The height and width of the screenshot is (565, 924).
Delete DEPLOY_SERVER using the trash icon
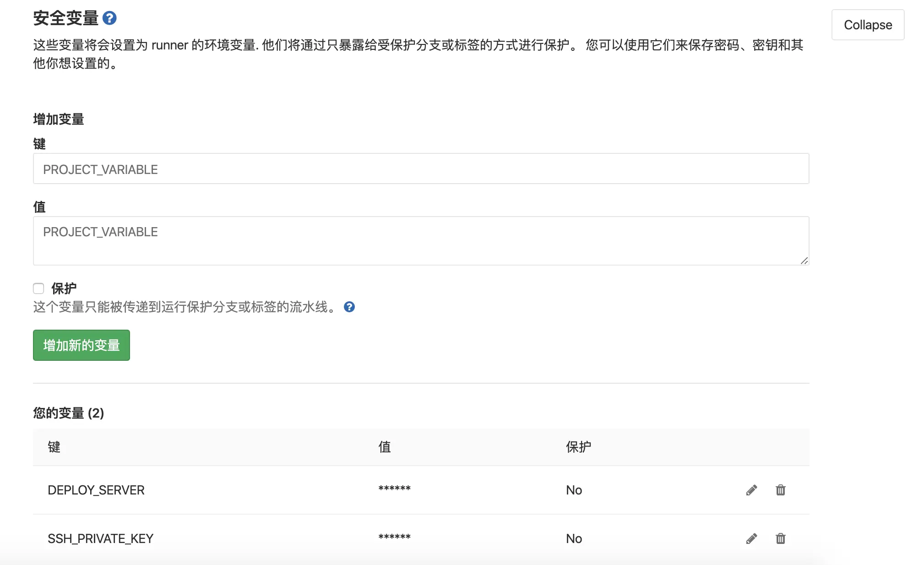[x=780, y=490]
